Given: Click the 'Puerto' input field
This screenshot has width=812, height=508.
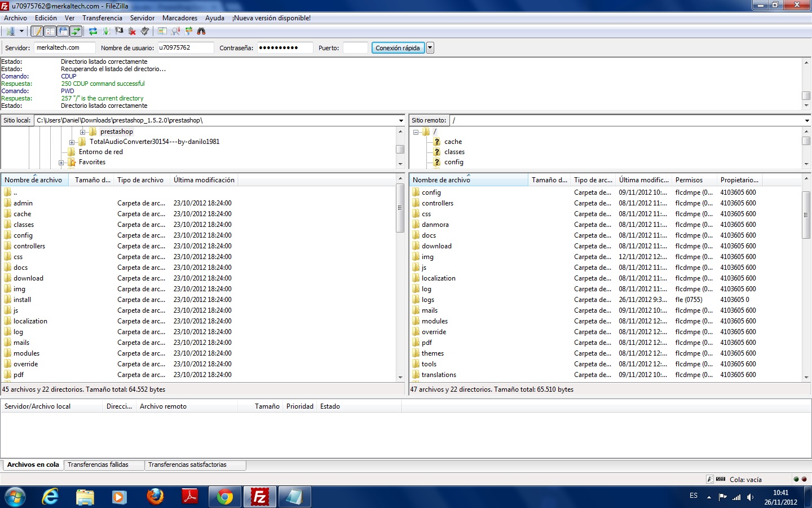Looking at the screenshot, I should click(x=355, y=48).
